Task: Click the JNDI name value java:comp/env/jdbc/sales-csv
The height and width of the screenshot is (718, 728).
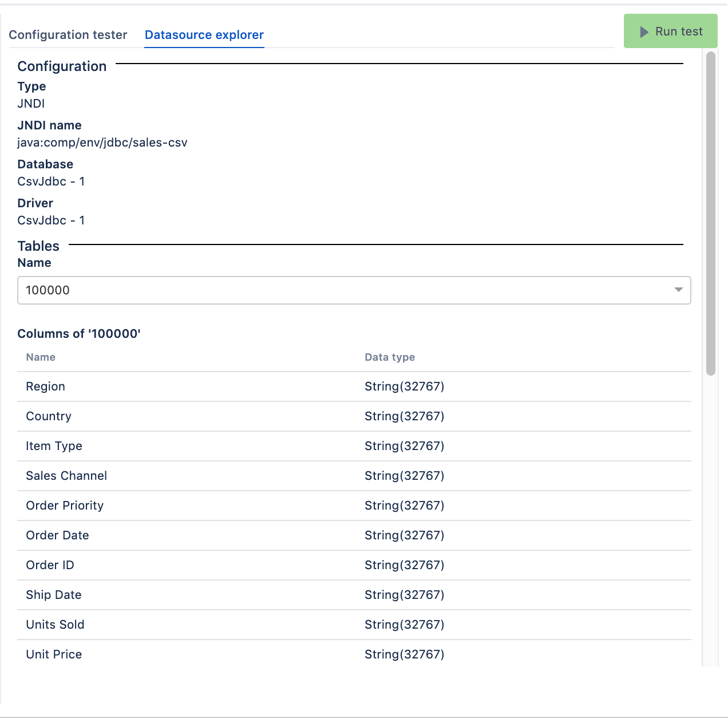Action: click(102, 143)
